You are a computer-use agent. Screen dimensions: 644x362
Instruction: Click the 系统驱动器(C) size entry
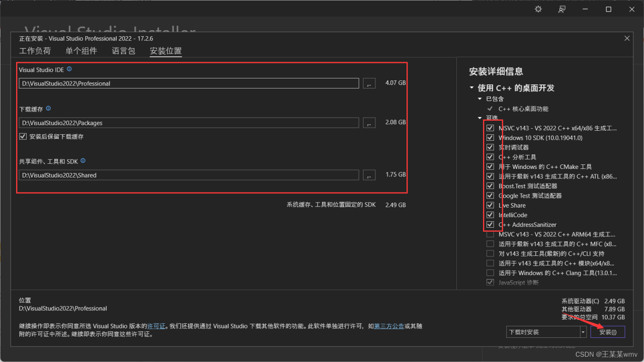click(x=593, y=301)
